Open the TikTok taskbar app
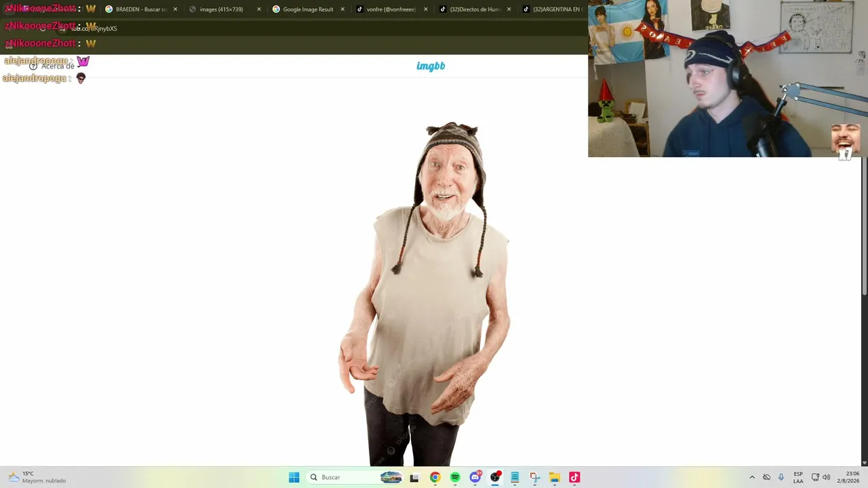868x488 pixels. 574,477
